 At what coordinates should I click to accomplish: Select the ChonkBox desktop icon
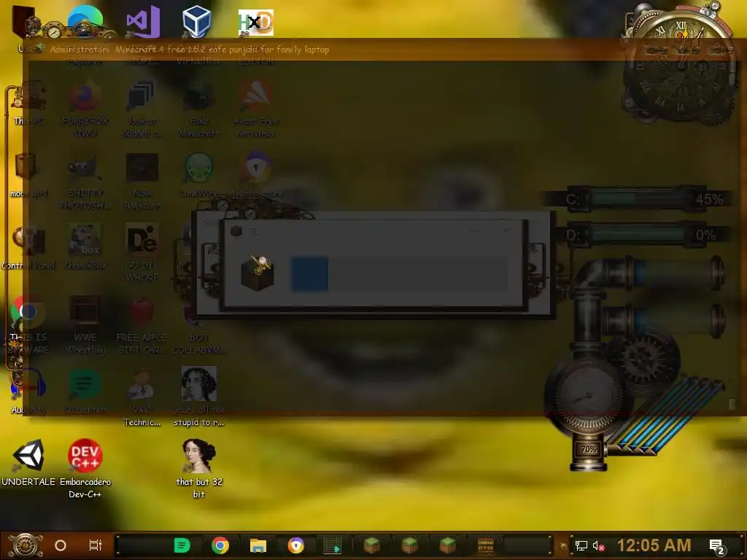(85, 239)
